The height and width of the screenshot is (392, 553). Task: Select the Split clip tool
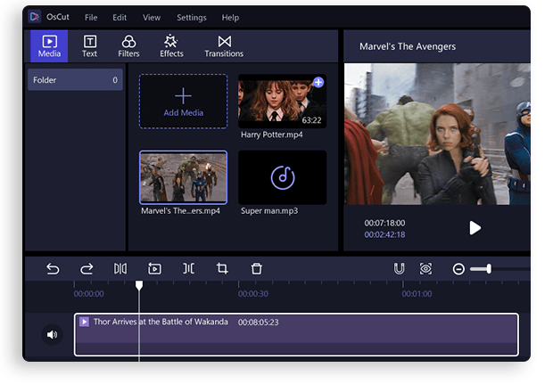click(120, 268)
